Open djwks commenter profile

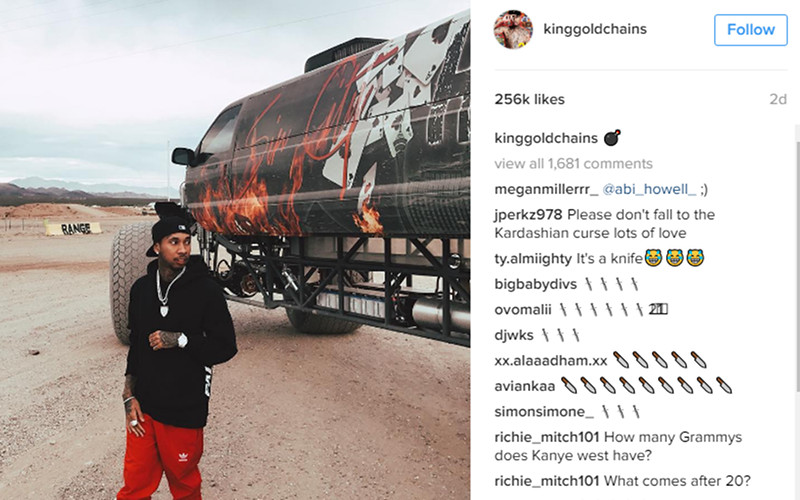coord(514,335)
